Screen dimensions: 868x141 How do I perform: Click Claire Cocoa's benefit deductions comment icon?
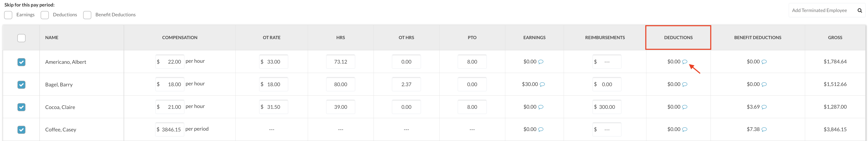point(764,107)
